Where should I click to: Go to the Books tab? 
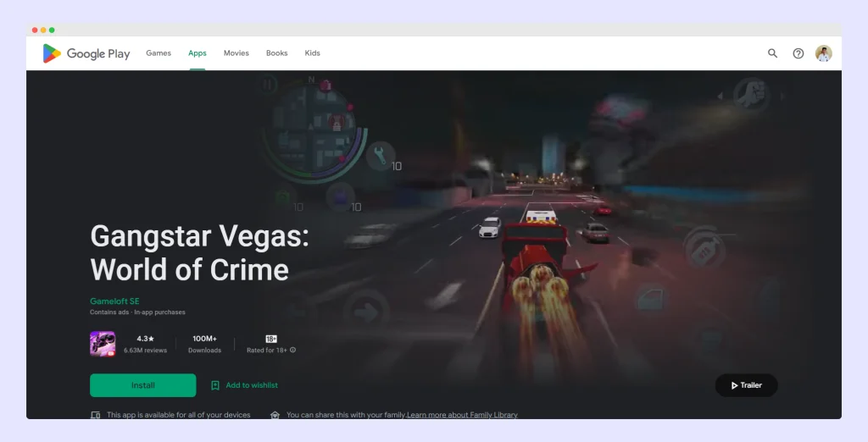[277, 53]
